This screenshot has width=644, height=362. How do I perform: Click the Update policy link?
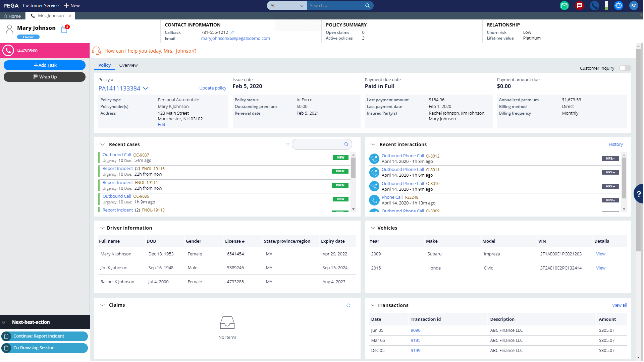pos(213,88)
